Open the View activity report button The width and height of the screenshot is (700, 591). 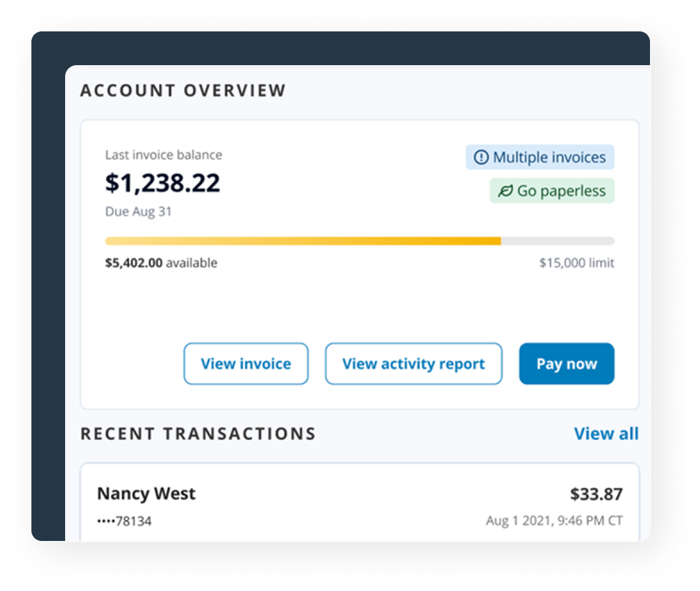tap(413, 364)
